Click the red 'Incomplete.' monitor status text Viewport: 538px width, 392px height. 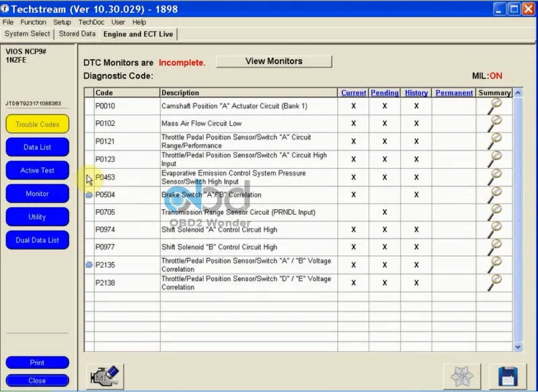(182, 63)
